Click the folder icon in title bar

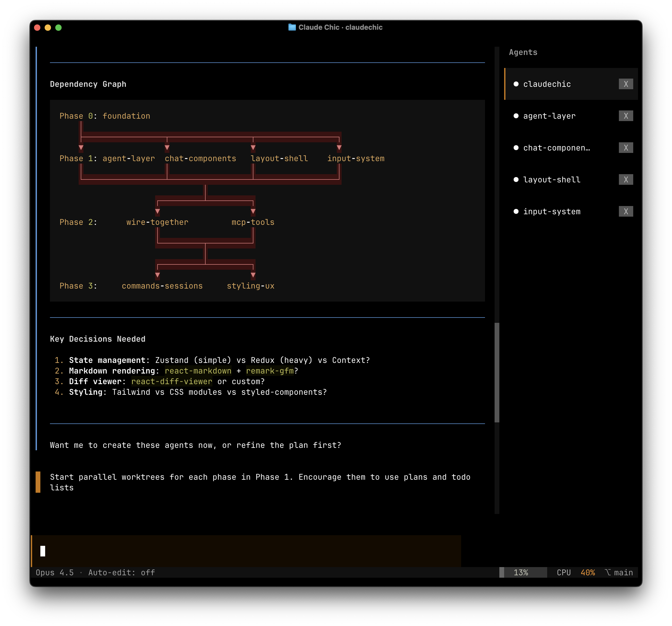pos(292,27)
